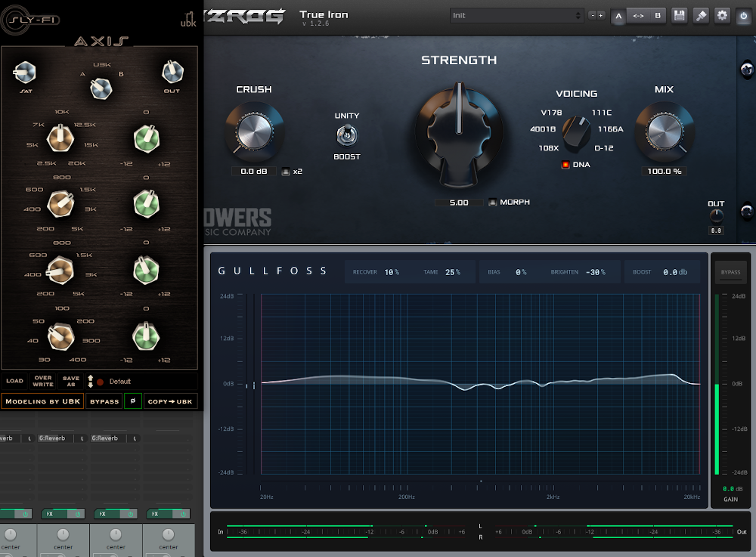The image size is (756, 557).
Task: Click the power icon in True Iron's top bar
Action: coord(745,16)
